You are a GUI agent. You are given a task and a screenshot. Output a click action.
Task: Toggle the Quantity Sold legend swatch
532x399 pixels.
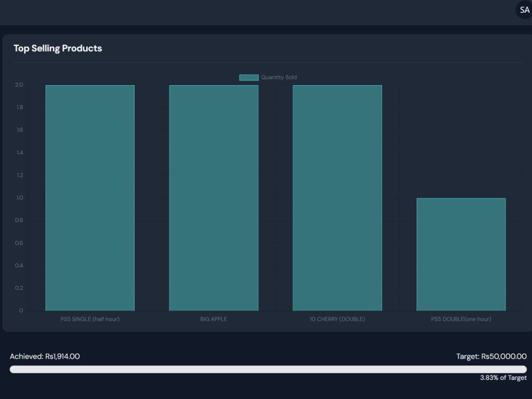pyautogui.click(x=248, y=77)
